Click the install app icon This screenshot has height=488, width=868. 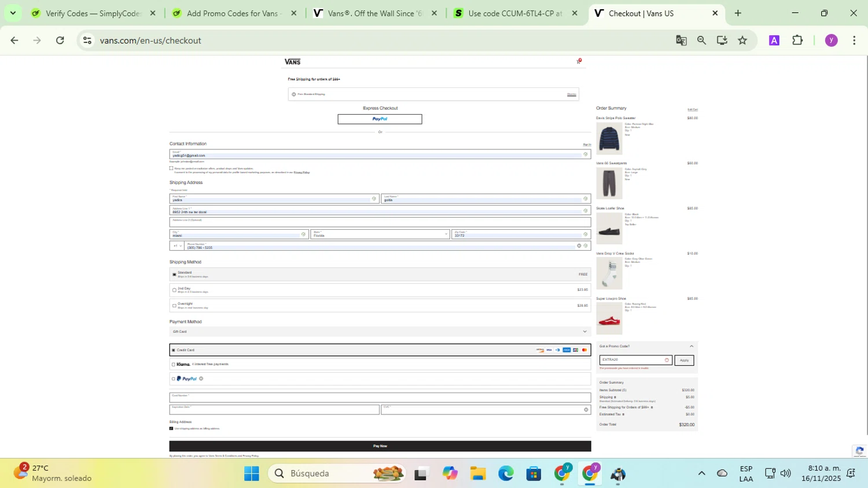[722, 41]
